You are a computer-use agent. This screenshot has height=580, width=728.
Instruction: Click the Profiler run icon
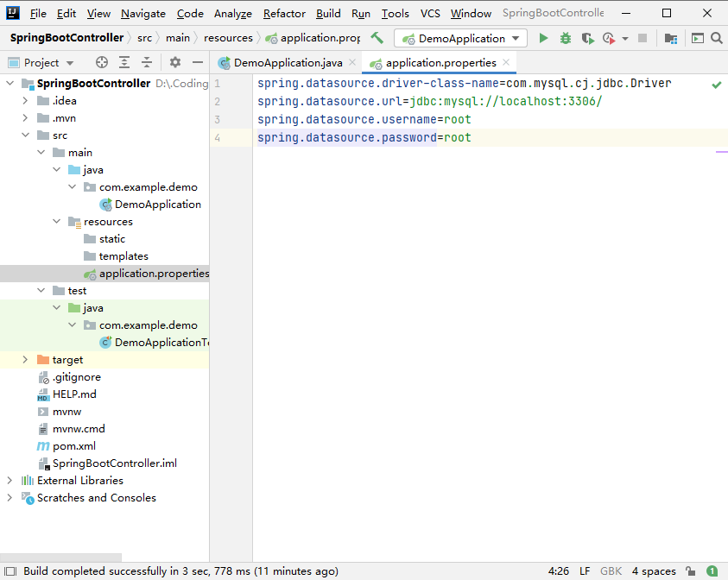click(609, 38)
